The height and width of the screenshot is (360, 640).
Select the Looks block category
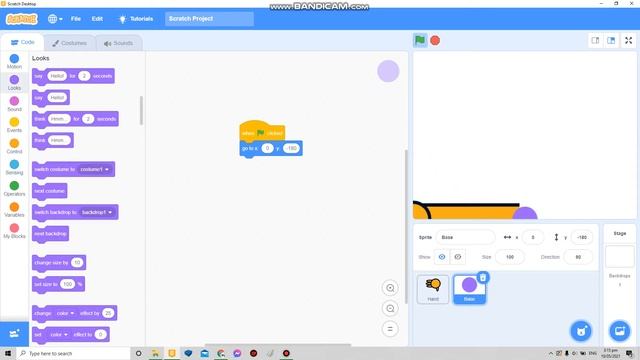14,82
